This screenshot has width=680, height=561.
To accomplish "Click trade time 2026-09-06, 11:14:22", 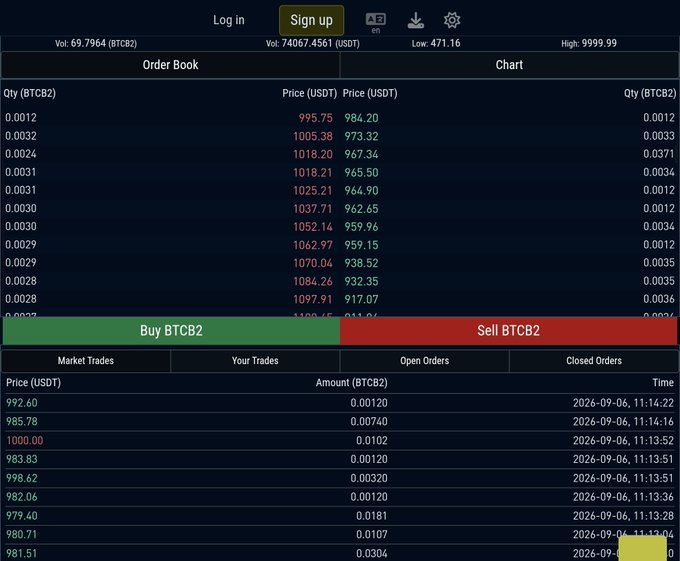I will (x=623, y=403).
